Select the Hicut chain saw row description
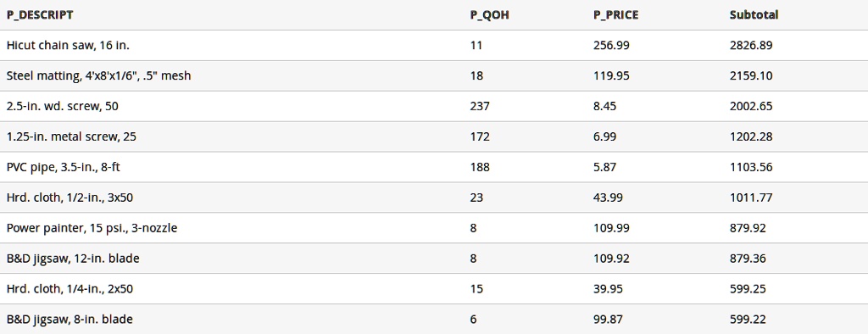The height and width of the screenshot is (334, 868). 68,46
